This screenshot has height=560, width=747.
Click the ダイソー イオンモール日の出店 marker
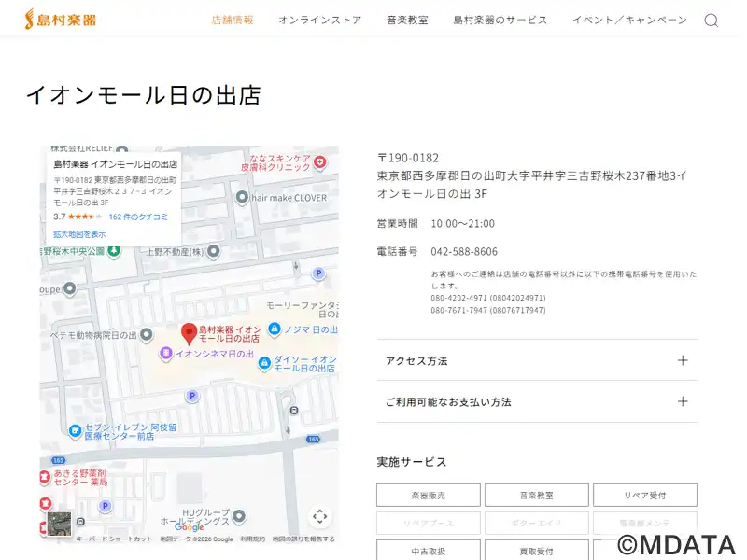(264, 363)
